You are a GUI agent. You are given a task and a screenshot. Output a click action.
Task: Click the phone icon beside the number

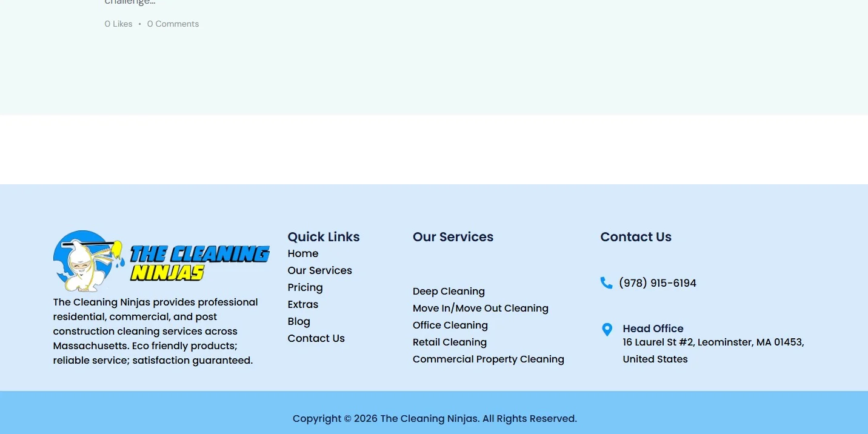click(606, 282)
